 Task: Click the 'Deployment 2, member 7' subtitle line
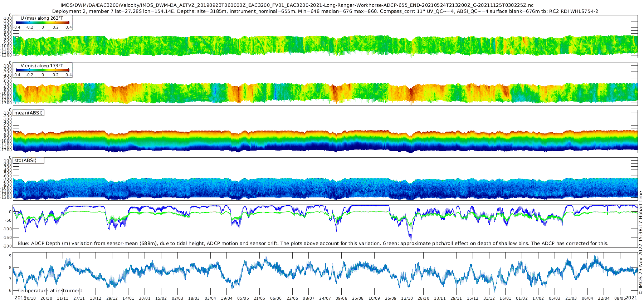tap(325, 11)
